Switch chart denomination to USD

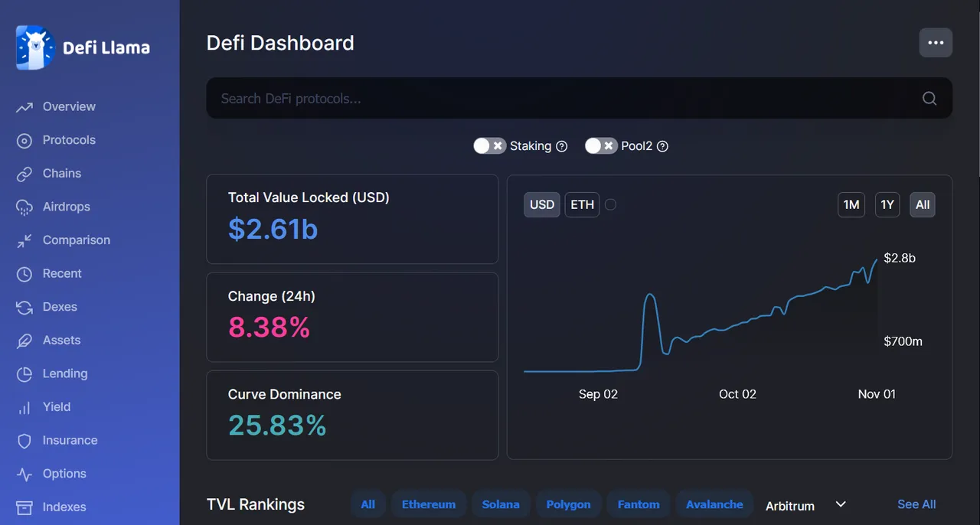click(x=542, y=204)
